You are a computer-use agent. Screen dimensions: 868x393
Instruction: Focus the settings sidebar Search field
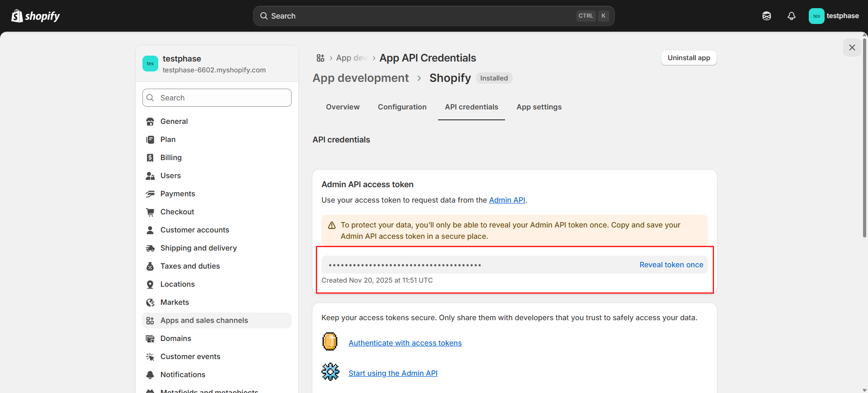pos(217,98)
